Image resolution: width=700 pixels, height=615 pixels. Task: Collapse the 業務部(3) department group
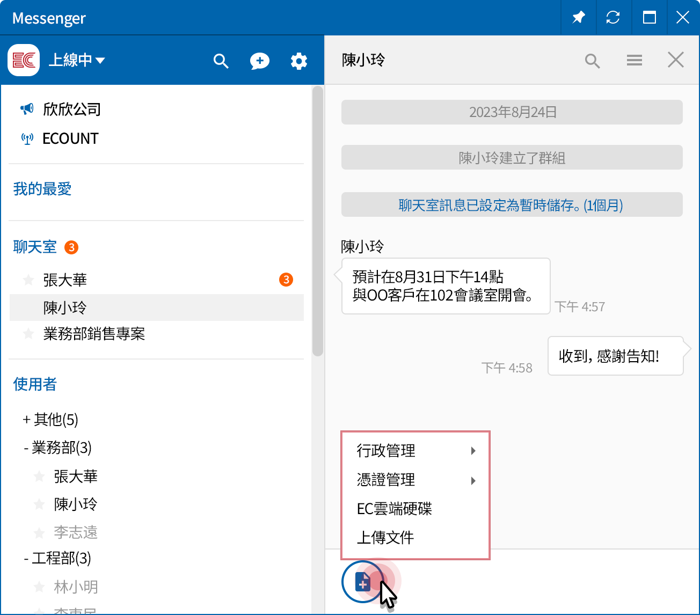pyautogui.click(x=57, y=448)
